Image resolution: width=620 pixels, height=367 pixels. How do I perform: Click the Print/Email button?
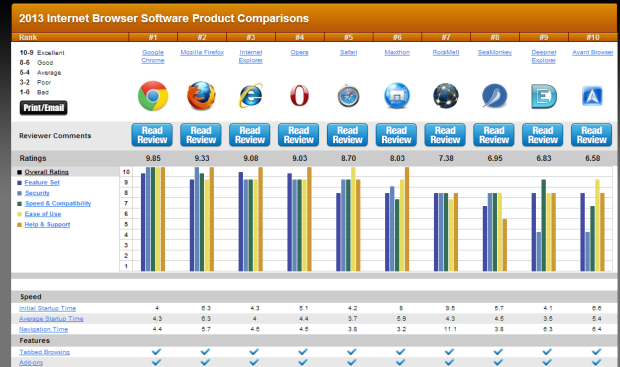coord(43,108)
